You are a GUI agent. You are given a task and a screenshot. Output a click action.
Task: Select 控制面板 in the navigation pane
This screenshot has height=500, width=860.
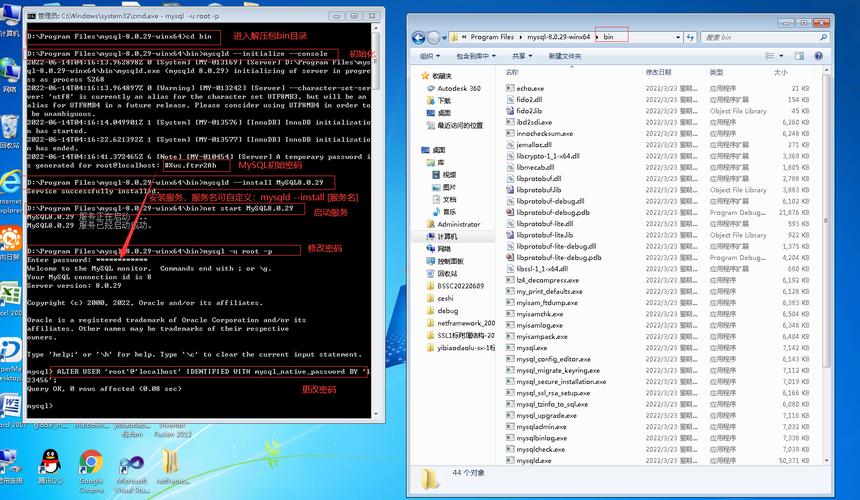tap(450, 261)
